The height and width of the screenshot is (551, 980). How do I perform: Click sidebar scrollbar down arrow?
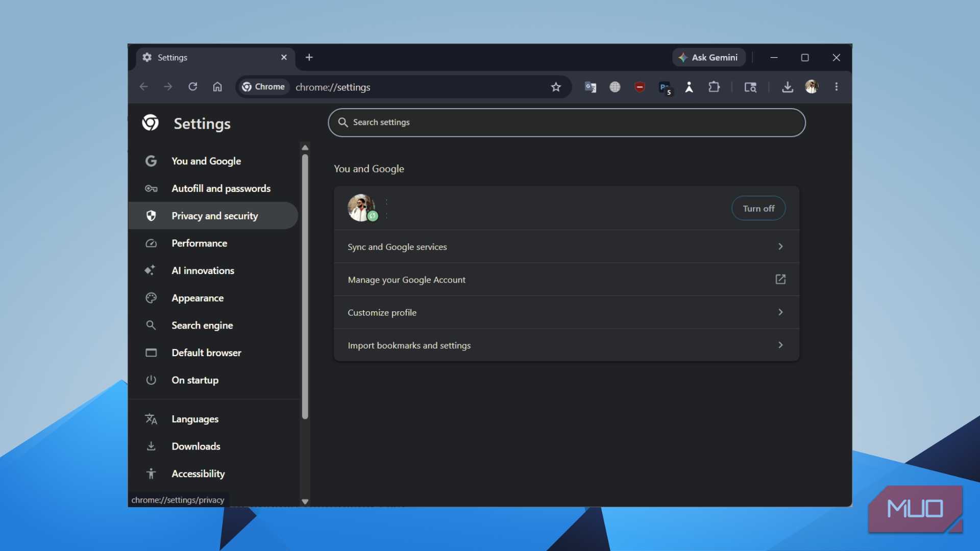coord(305,502)
